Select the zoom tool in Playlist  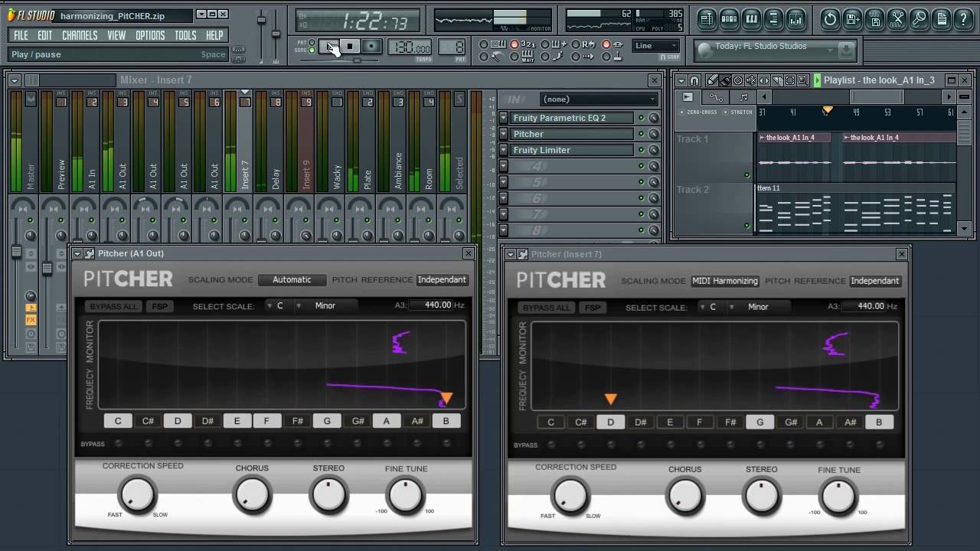pyautogui.click(x=802, y=80)
